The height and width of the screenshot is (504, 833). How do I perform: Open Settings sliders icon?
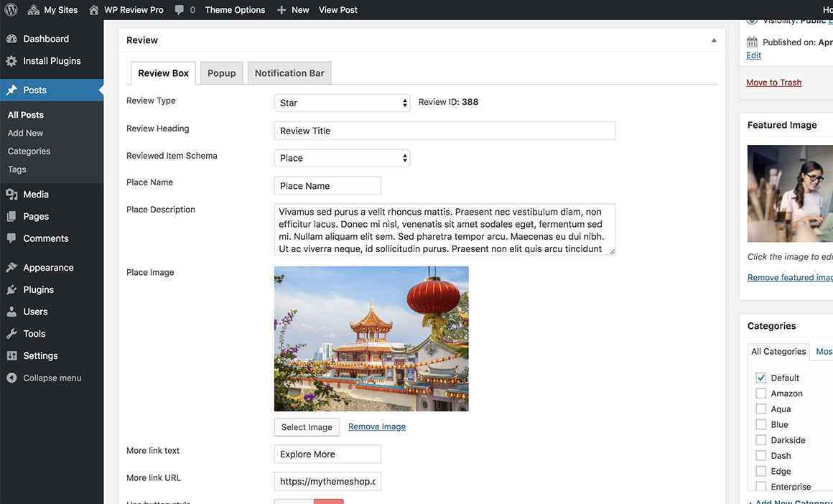point(11,356)
